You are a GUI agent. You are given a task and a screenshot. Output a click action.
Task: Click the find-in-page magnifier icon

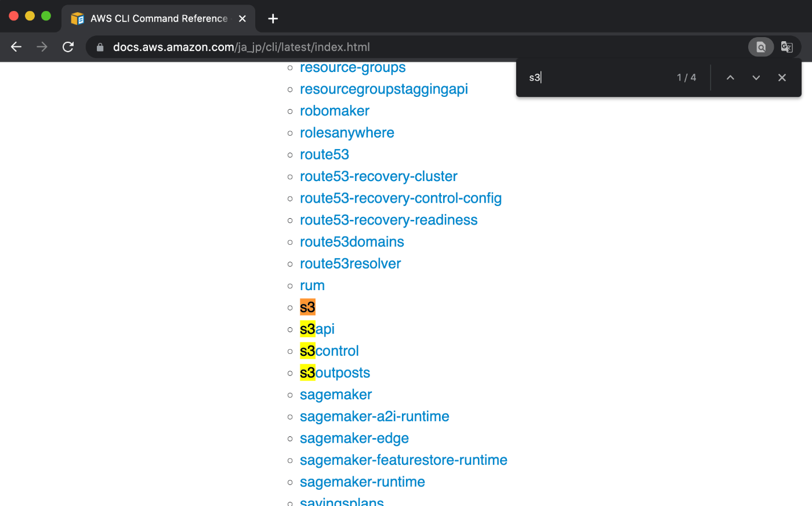[x=760, y=47]
